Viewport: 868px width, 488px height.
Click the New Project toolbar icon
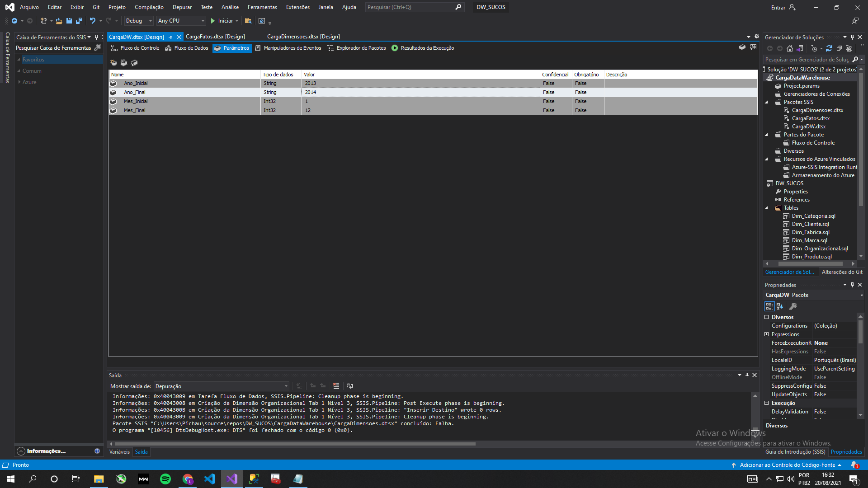[x=44, y=21]
